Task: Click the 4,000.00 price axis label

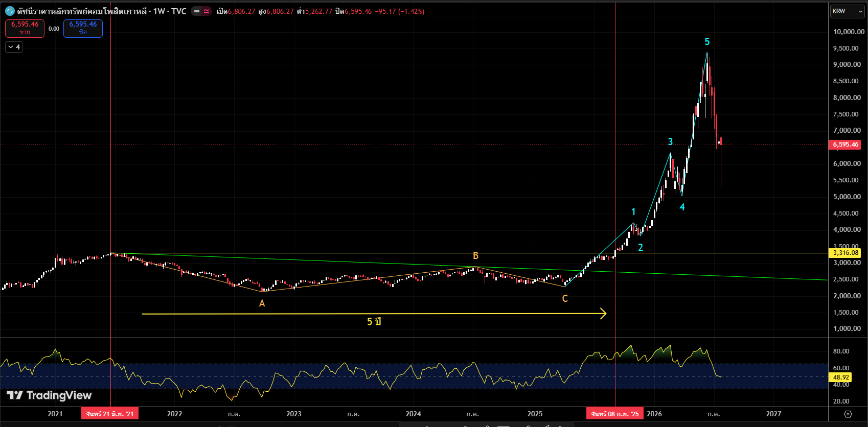Action: point(847,229)
